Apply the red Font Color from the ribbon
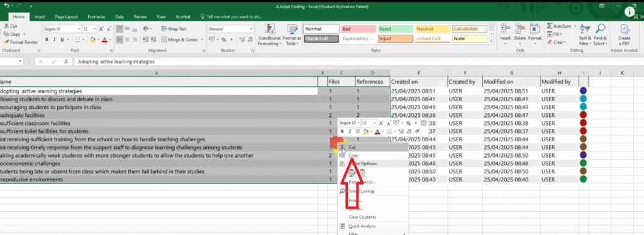Viewport: 644px width, 235px height. (104, 40)
